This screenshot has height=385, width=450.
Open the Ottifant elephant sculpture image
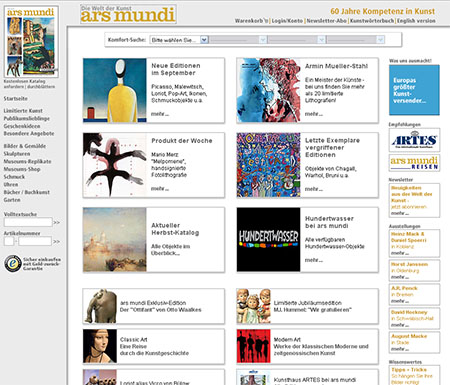point(100,306)
